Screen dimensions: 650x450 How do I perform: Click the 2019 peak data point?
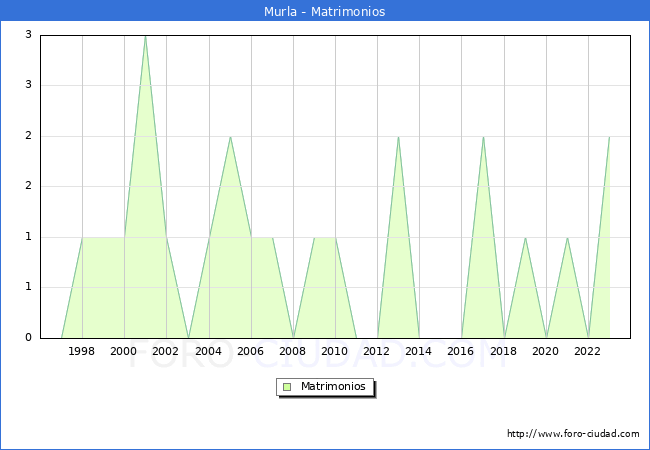[525, 238]
